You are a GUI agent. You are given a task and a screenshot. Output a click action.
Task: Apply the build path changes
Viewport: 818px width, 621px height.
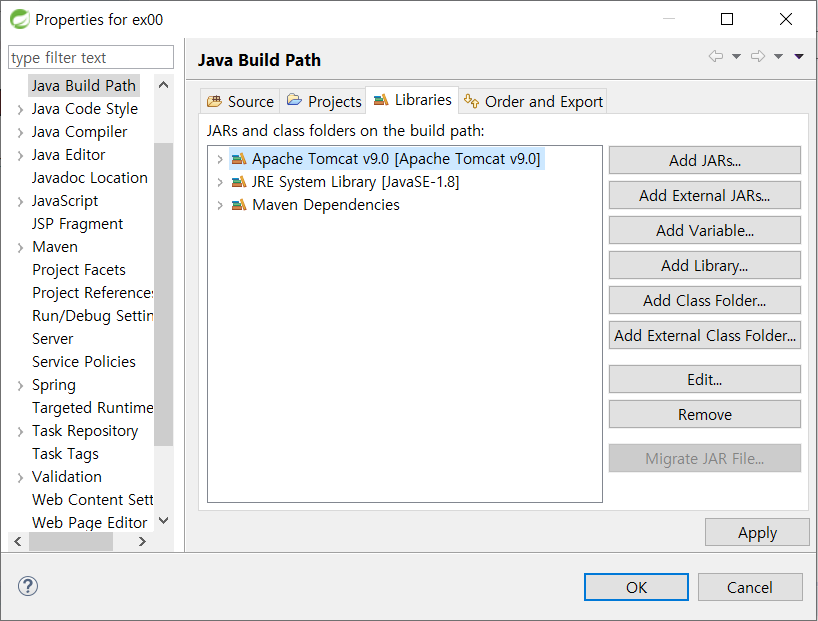point(757,532)
